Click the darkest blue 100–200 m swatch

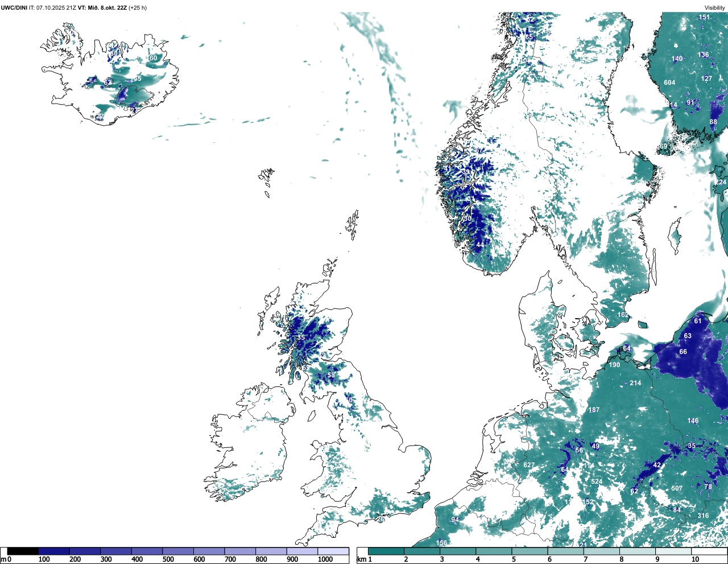54,551
